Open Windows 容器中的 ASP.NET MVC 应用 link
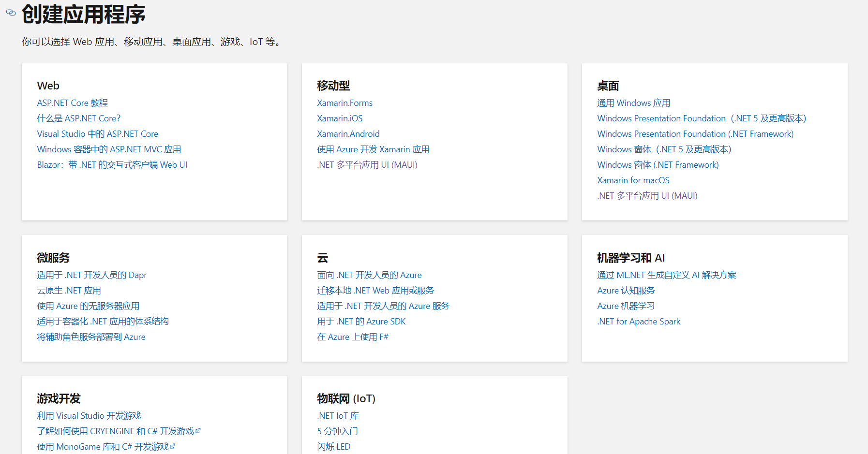Image resolution: width=868 pixels, height=454 pixels. 109,149
